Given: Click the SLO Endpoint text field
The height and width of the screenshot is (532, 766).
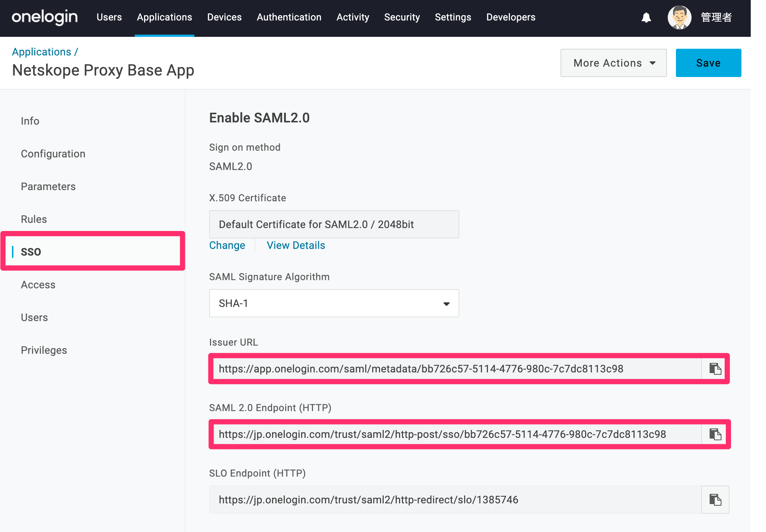Looking at the screenshot, I should 455,500.
